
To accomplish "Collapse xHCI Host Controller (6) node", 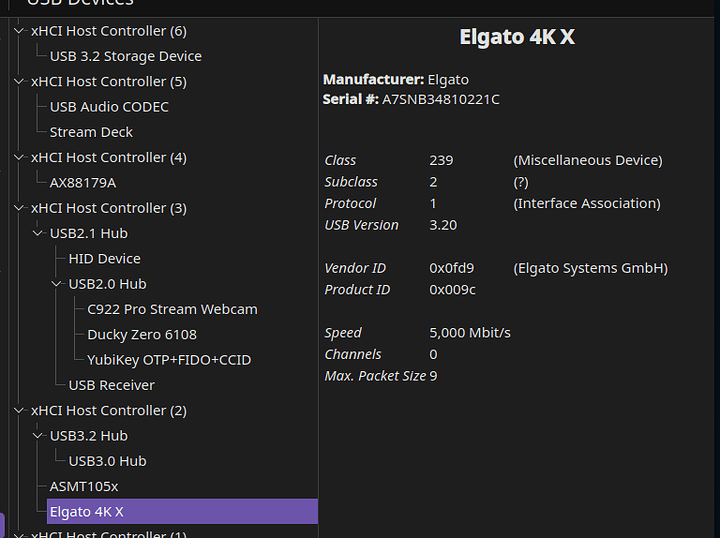I will click(x=19, y=31).
